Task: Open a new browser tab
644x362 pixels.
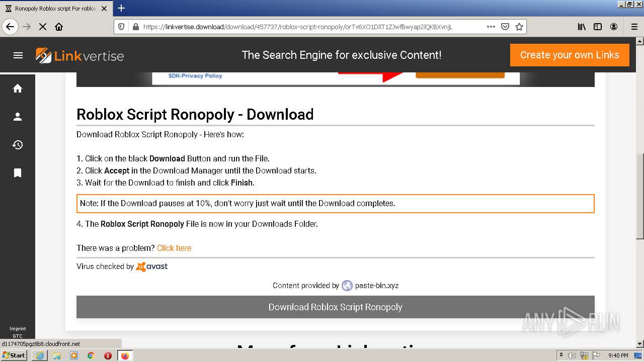Action: [121, 8]
